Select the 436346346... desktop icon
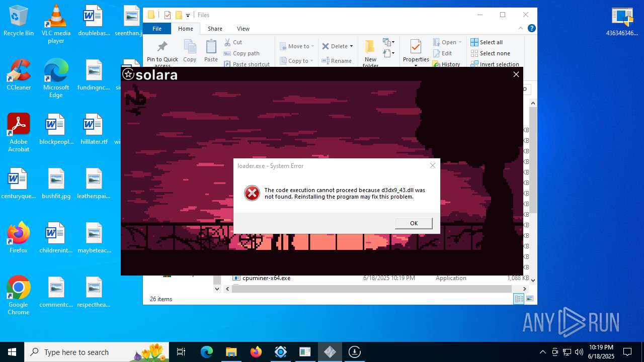Viewport: 644px width, 362px height. pyautogui.click(x=622, y=21)
